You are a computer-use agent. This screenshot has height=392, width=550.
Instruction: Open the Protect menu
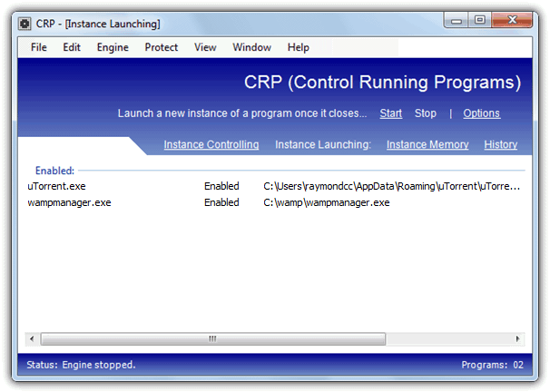(162, 47)
